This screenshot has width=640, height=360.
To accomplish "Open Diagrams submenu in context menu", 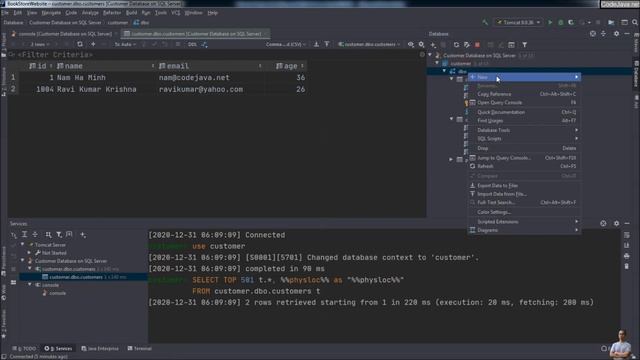I will [x=524, y=230].
